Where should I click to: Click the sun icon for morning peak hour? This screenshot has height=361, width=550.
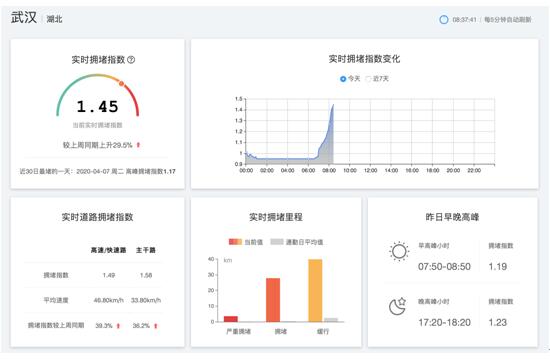click(x=399, y=251)
